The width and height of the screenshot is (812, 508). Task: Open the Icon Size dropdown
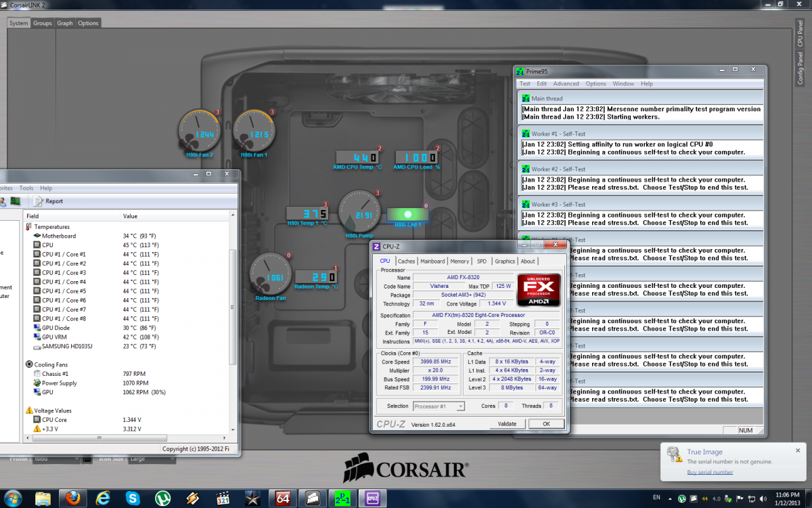[152, 459]
